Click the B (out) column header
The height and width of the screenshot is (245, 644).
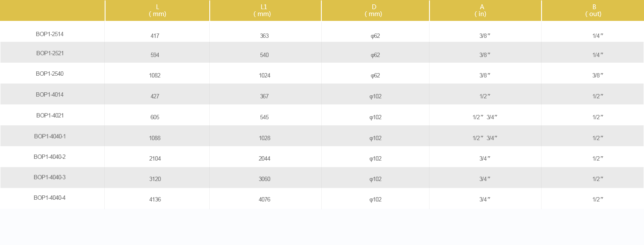[593, 10]
